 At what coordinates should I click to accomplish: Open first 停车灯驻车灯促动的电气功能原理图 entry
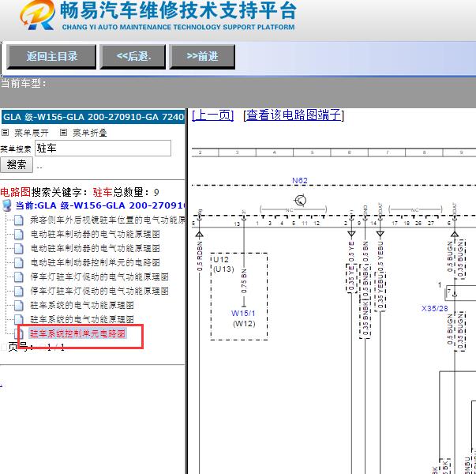click(99, 276)
